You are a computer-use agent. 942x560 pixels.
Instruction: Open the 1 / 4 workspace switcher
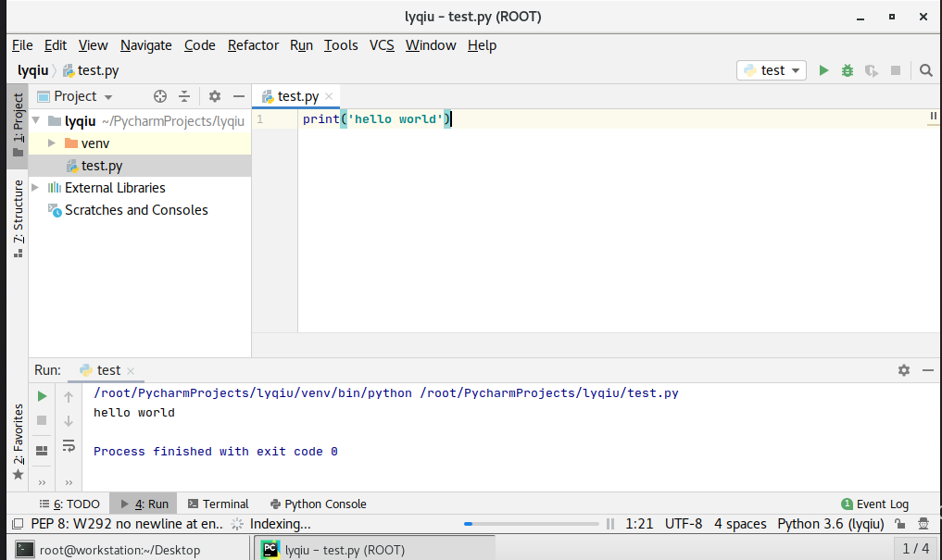(915, 549)
